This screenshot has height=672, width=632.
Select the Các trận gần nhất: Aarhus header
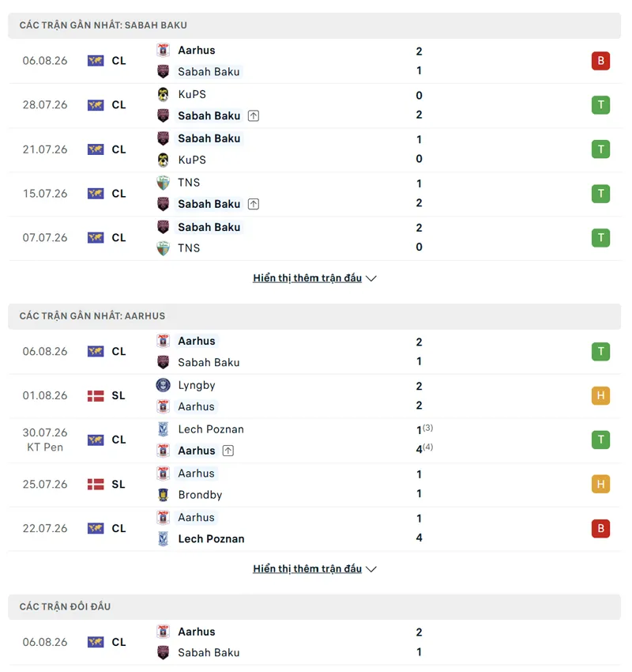click(x=314, y=316)
